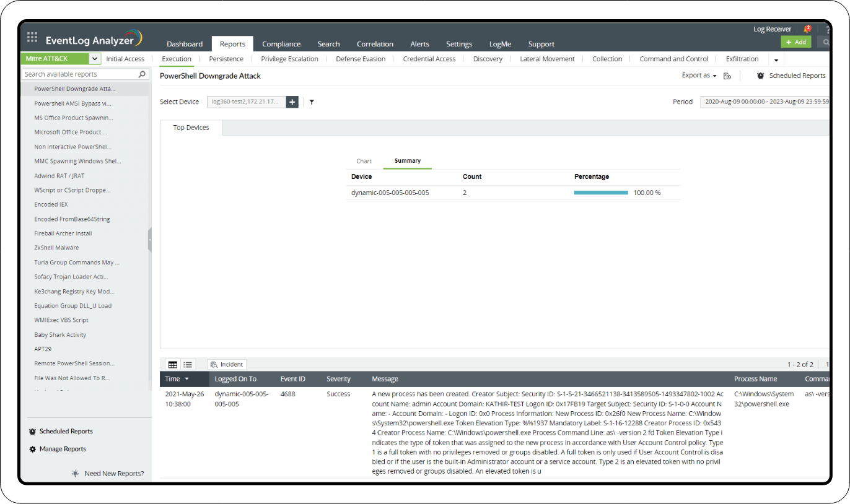The image size is (850, 504).
Task: Open the Fireball Archer Install report
Action: click(63, 233)
